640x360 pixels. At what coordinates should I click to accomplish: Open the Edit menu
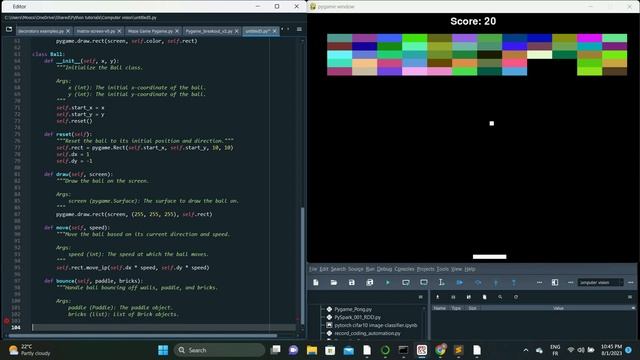point(324,269)
